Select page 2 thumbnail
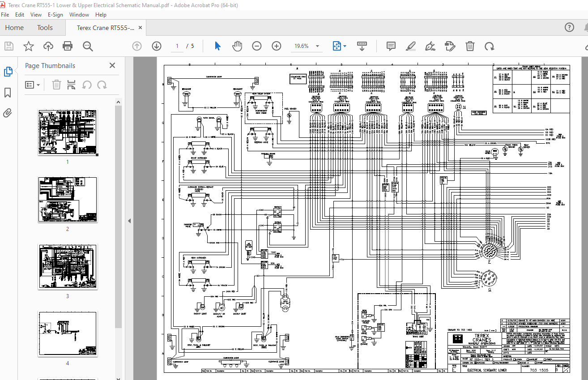 (68, 200)
